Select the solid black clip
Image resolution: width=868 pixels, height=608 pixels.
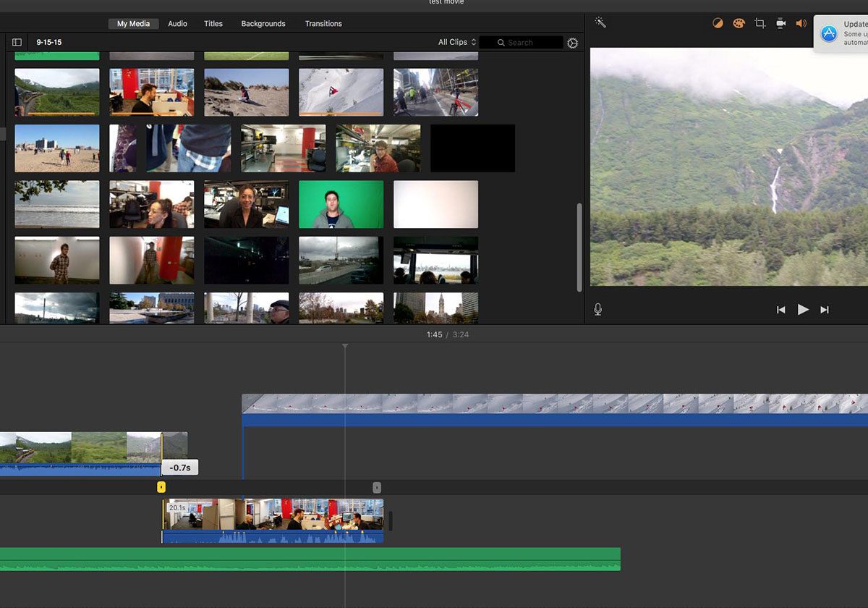[473, 148]
